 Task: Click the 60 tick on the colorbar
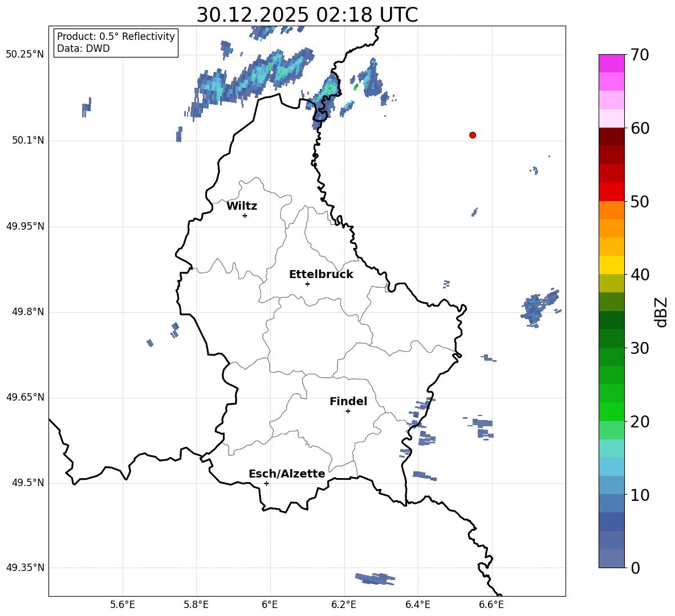point(640,128)
